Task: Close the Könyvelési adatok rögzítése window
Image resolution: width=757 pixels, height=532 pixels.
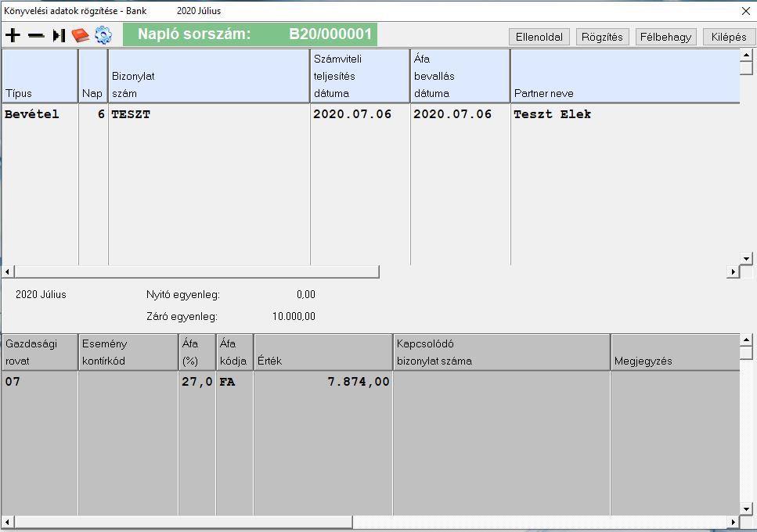Action: pyautogui.click(x=745, y=11)
